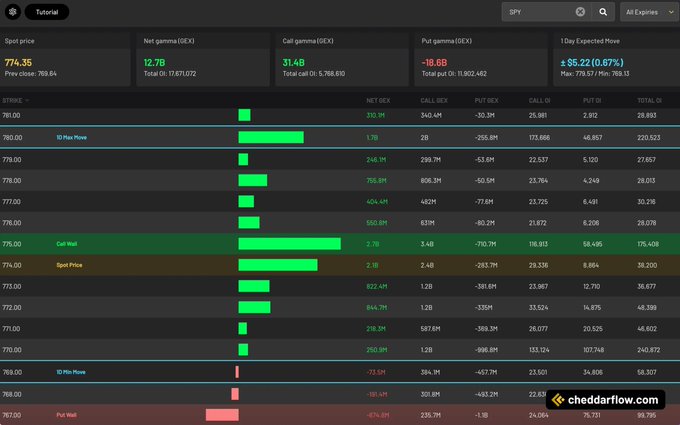Click the 772.00 green gamma bar
Viewport: 680px width, 425px height.
[254, 307]
